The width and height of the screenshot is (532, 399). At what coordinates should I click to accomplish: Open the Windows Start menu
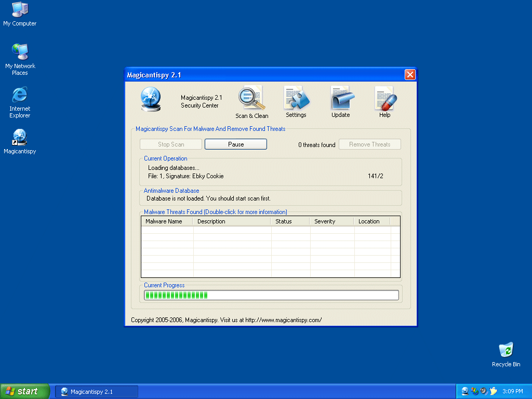point(24,391)
